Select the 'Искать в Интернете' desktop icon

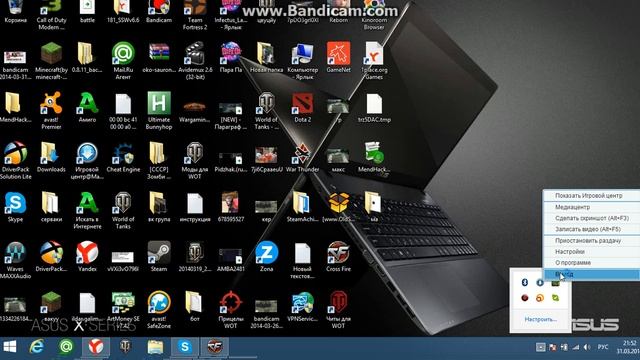pyautogui.click(x=87, y=211)
